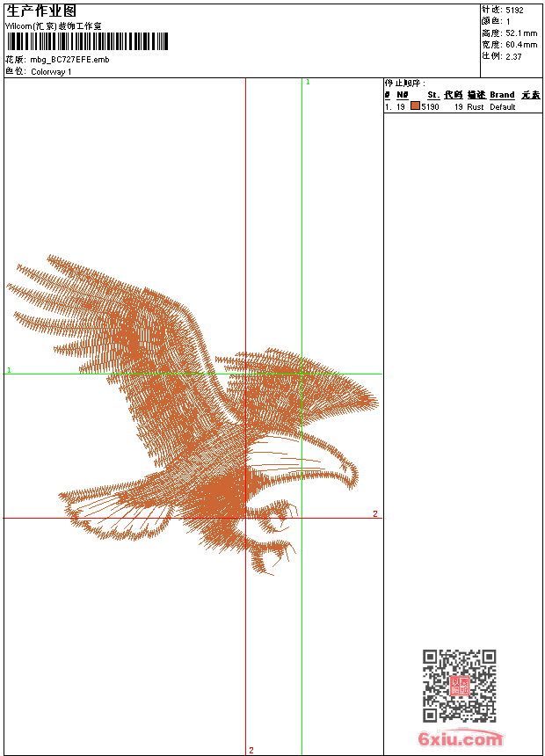Select the stitch count value 5192
Viewport: 545px width, 756px height.
(x=514, y=11)
